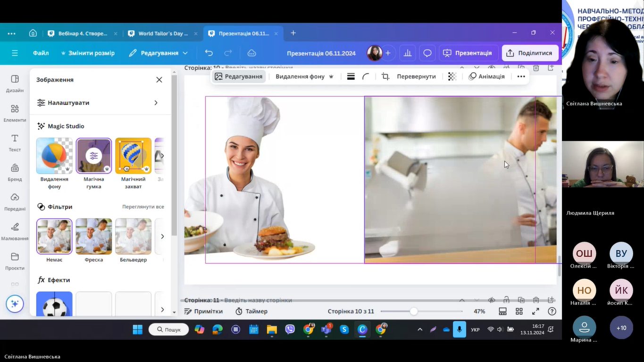Expand the Editing mode dropdown

(159, 53)
